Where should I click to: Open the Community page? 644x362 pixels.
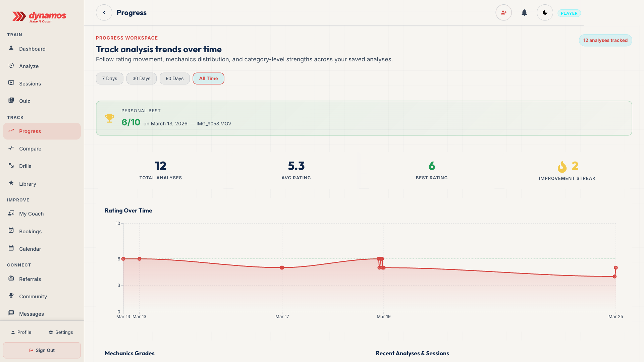tap(42, 296)
